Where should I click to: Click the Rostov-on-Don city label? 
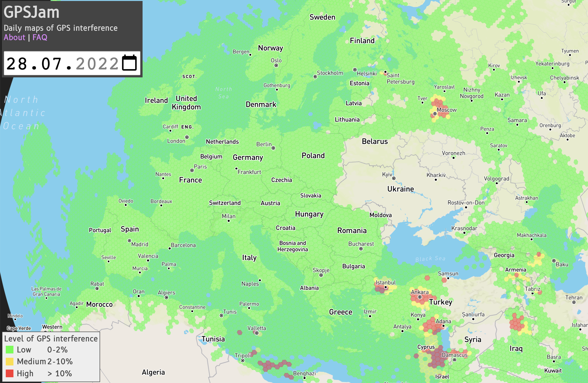pos(466,203)
